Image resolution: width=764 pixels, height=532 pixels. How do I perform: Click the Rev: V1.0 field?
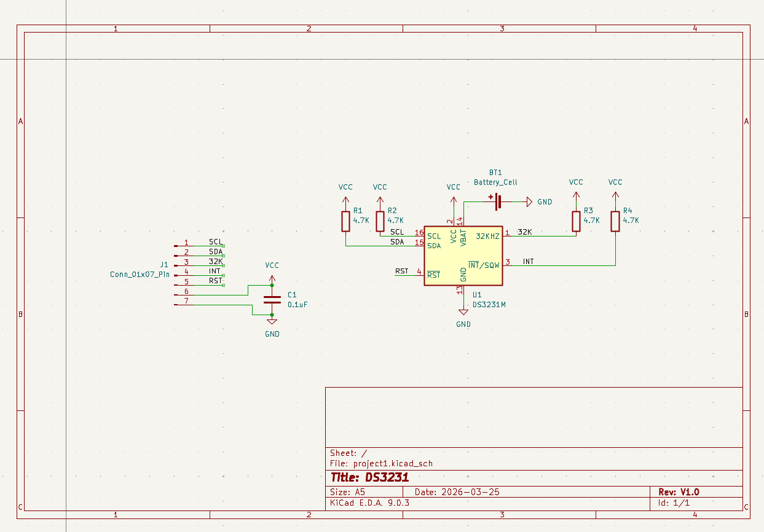(679, 492)
